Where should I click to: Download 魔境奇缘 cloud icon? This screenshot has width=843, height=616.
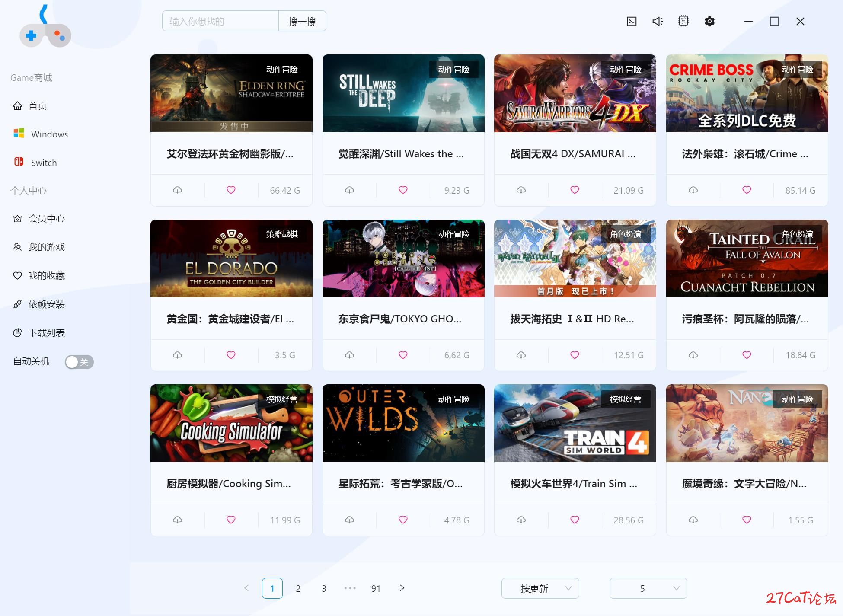[x=693, y=520]
